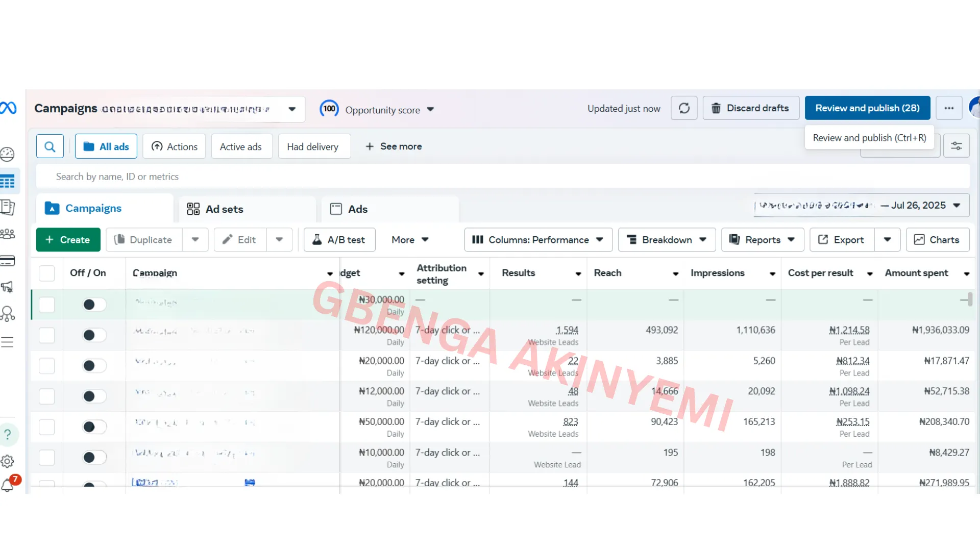
Task: Open the three-dots more options menu
Action: [x=949, y=108]
